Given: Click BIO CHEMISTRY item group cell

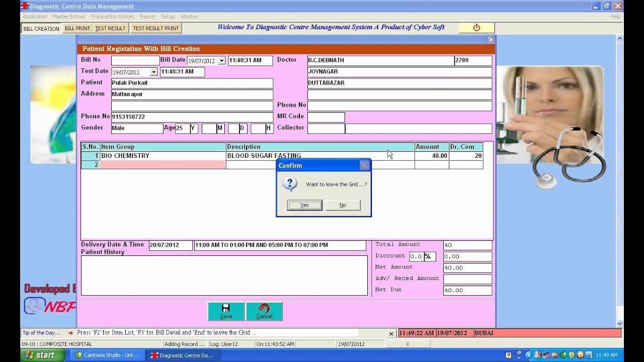Looking at the screenshot, I should click(163, 156).
